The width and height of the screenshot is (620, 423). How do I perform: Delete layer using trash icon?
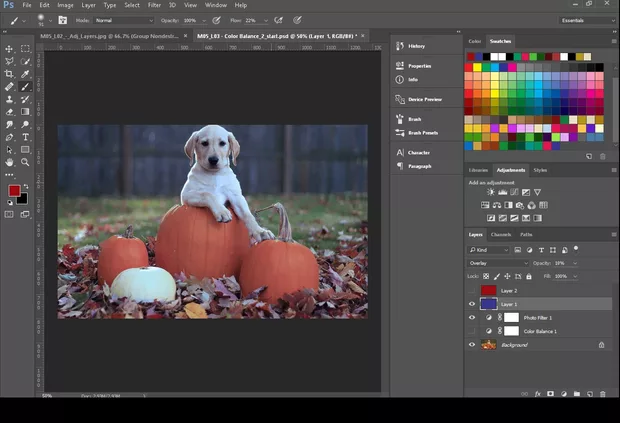[x=603, y=394]
